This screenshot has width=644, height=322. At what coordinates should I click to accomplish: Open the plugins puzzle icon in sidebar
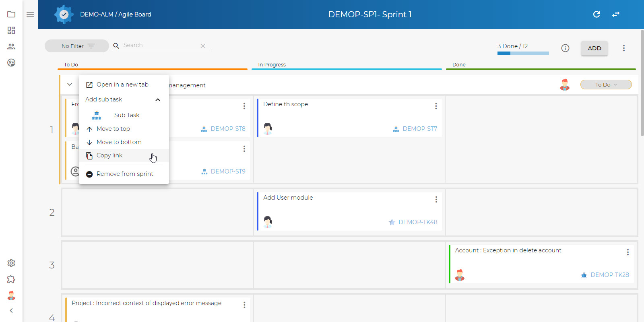pos(11,279)
